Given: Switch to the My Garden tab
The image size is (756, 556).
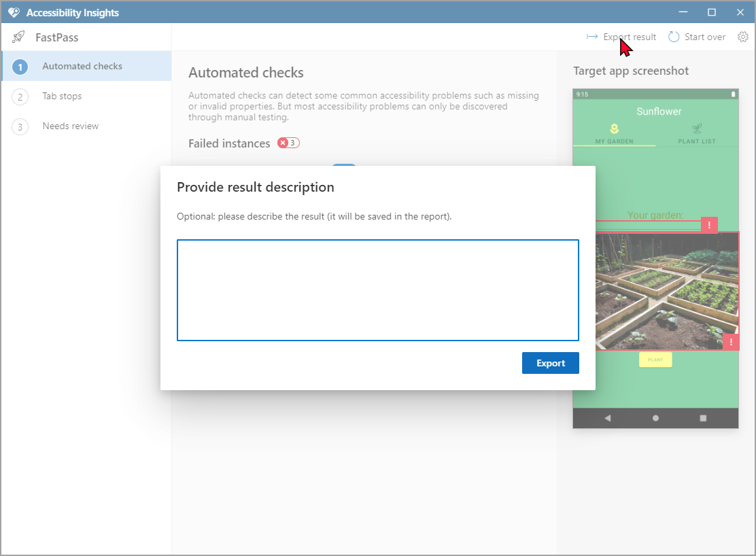Looking at the screenshot, I should tap(614, 133).
